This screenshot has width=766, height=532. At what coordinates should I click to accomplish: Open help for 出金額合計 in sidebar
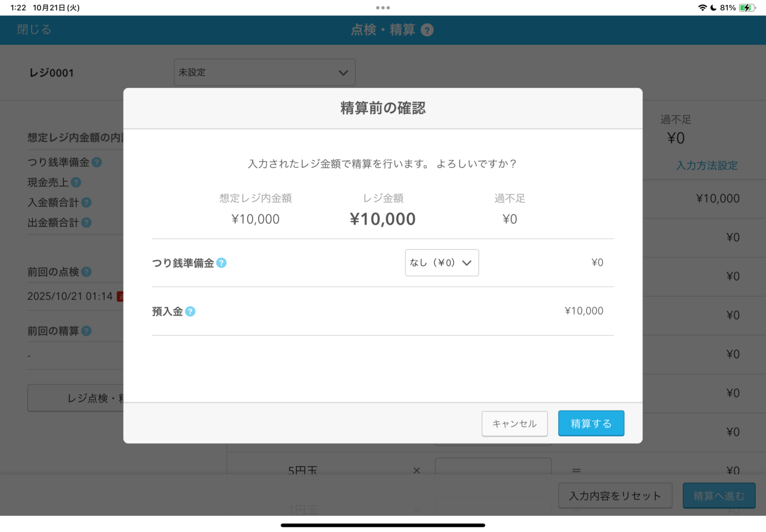coord(86,223)
